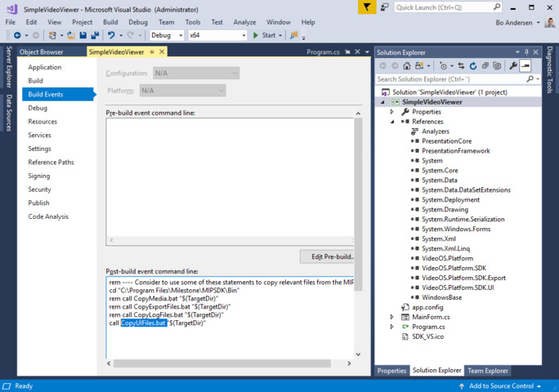Click the notifications flag icon

click(367, 7)
